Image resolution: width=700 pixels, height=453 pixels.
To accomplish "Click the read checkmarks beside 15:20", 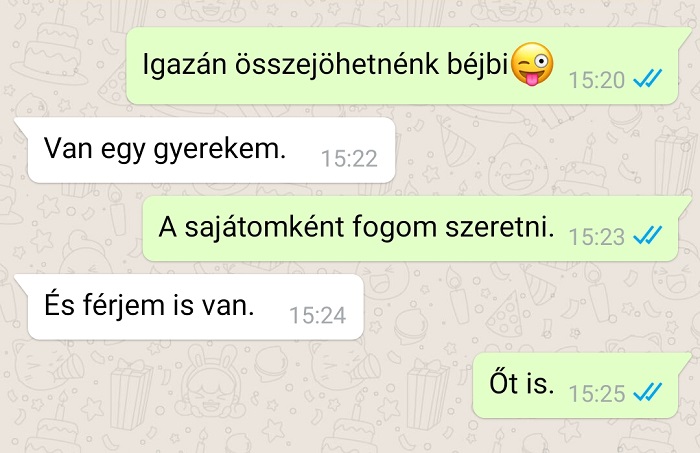I will 647,79.
